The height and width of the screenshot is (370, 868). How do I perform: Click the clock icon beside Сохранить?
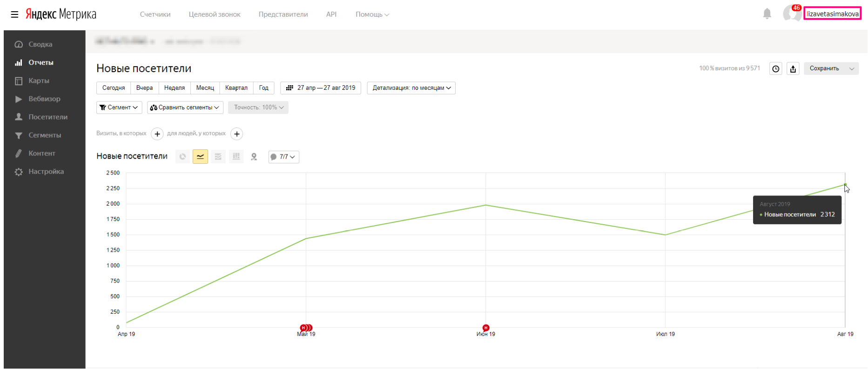tap(776, 69)
